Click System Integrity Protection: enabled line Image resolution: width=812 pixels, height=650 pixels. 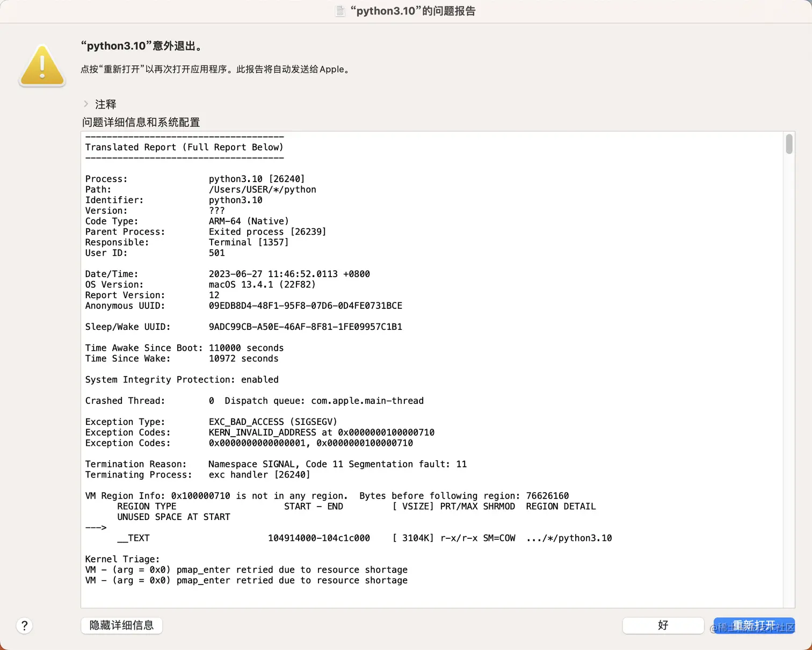pyautogui.click(x=182, y=380)
